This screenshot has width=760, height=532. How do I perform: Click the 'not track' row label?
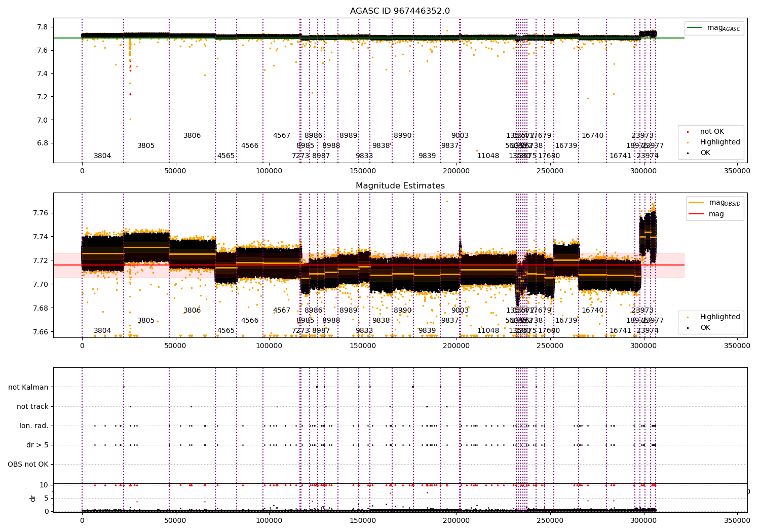click(x=32, y=406)
